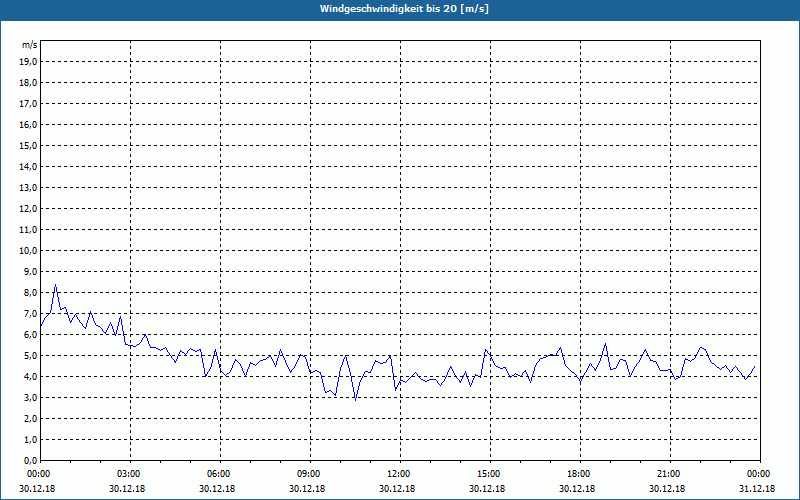Select the '18,0' y-axis label

(27, 83)
